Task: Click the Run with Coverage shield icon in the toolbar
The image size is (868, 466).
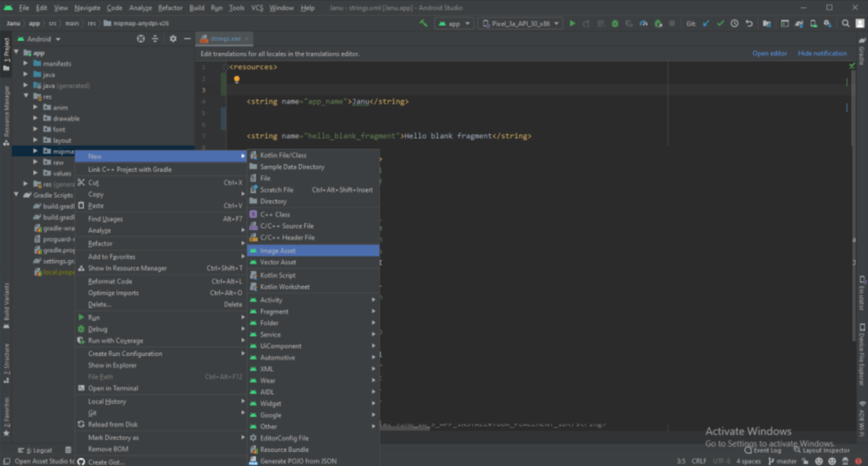Action: click(629, 24)
